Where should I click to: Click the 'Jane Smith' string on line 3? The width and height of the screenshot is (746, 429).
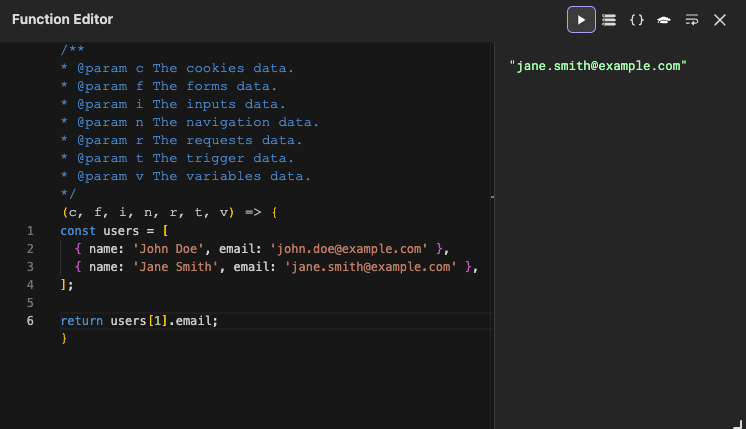tap(175, 267)
